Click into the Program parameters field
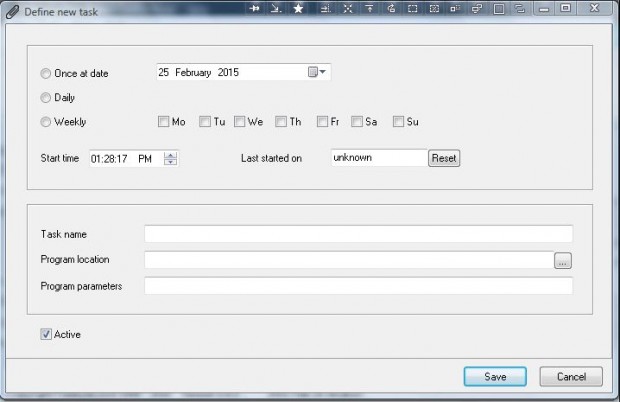Image resolution: width=620 pixels, height=402 pixels. point(358,286)
